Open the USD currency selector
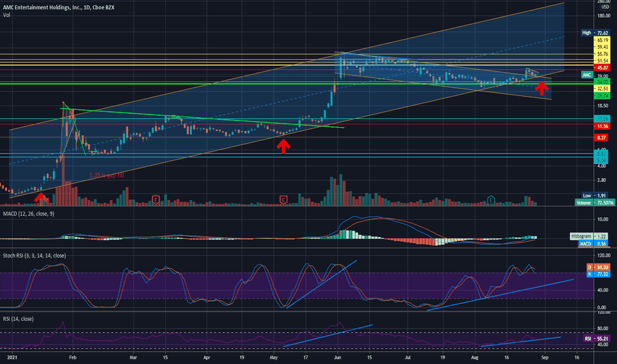 pyautogui.click(x=605, y=7)
